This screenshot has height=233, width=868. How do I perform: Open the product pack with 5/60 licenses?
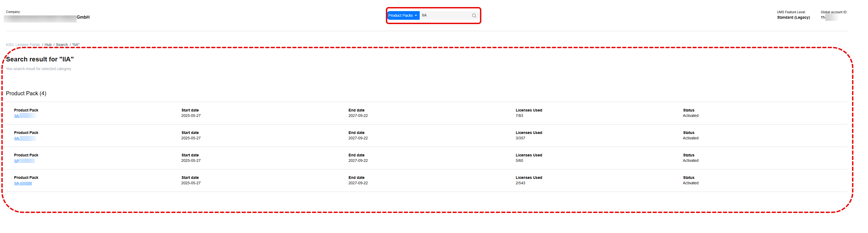click(x=24, y=161)
